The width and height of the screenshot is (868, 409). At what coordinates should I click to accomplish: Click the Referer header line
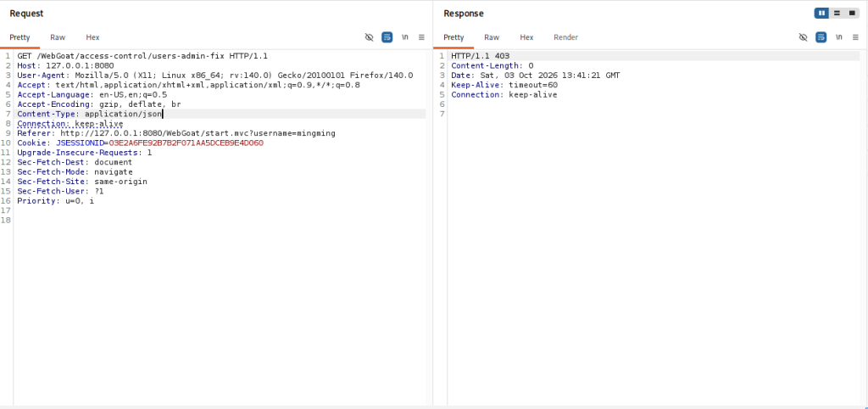point(176,133)
